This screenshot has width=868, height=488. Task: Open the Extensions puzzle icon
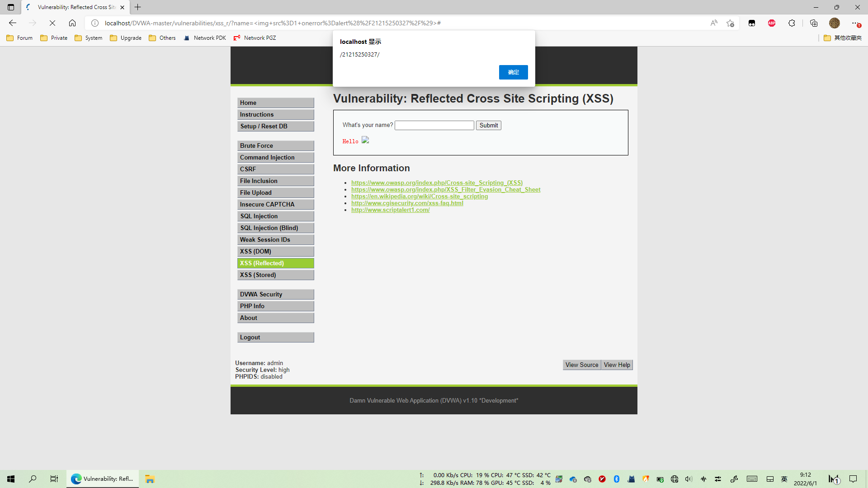[792, 23]
